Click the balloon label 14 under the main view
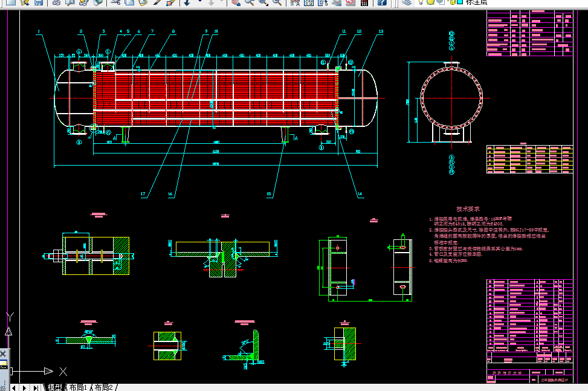Screen dimensions: 588x391 coord(360,194)
